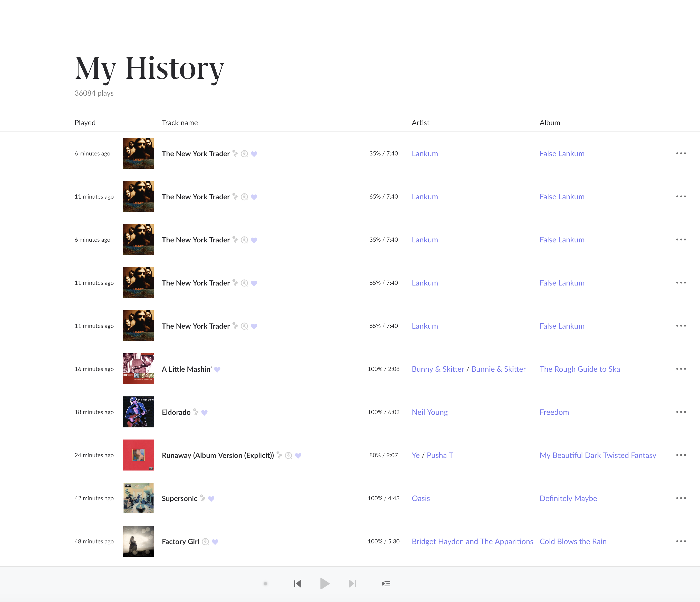This screenshot has height=602, width=700.
Task: Click the Eldorado track title
Action: pos(176,412)
